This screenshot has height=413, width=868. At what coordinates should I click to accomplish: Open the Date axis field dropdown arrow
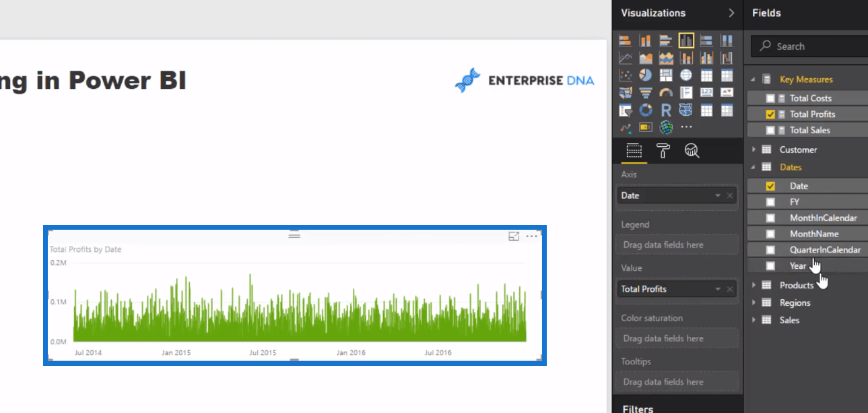718,196
